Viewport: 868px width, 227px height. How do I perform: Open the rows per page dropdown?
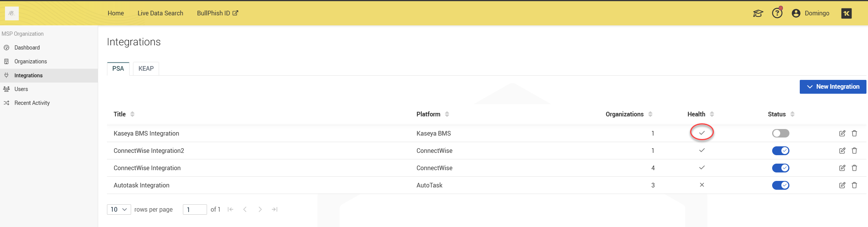pyautogui.click(x=119, y=209)
